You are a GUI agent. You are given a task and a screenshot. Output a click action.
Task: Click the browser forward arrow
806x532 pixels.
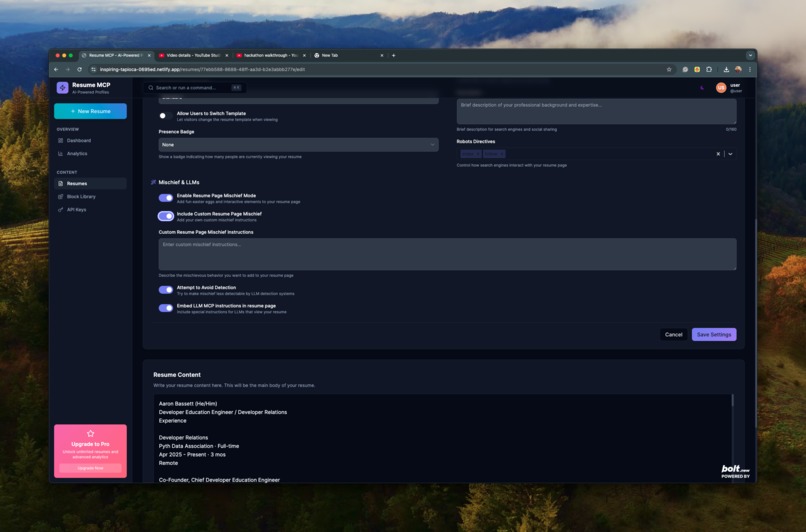(67, 69)
